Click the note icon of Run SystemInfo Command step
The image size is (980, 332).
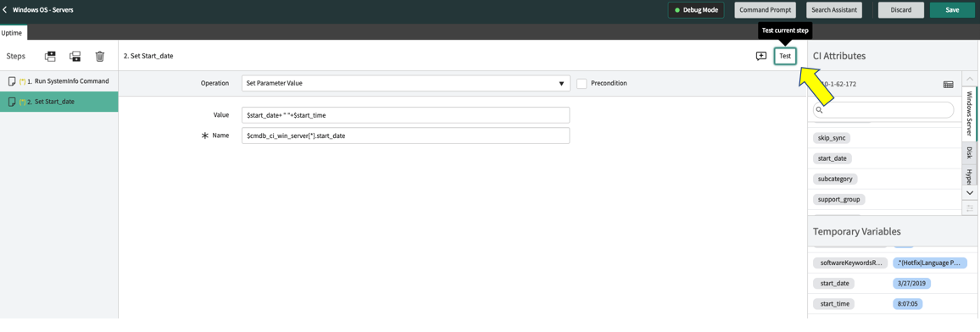pos(11,81)
